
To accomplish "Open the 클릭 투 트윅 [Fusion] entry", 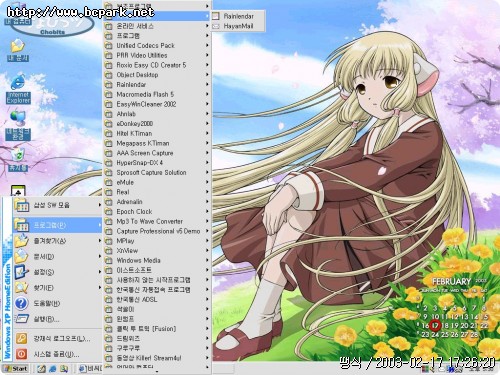I will tap(157, 329).
